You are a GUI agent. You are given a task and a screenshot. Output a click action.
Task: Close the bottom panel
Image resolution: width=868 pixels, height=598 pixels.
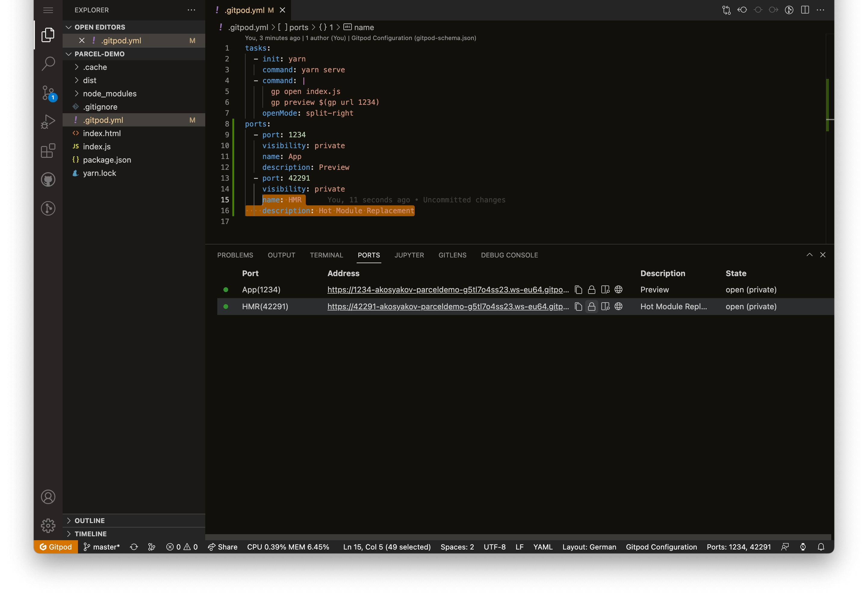(x=823, y=255)
